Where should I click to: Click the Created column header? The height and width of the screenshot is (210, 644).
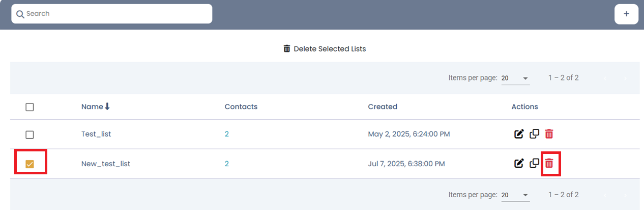(x=383, y=107)
